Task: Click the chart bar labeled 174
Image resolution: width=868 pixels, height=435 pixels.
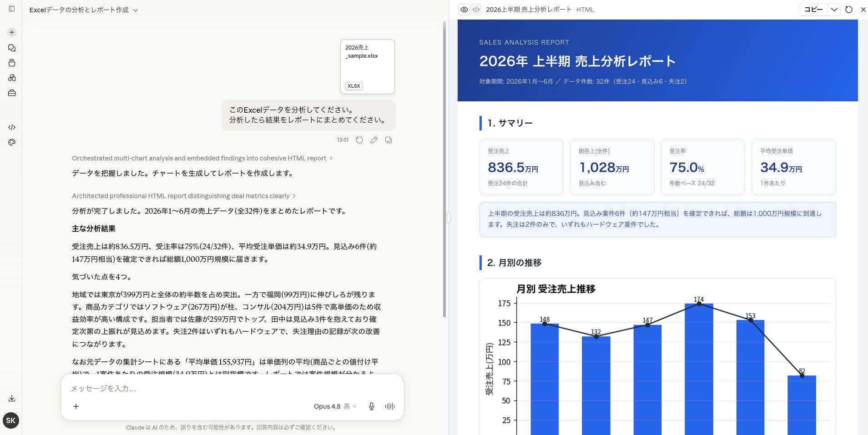Action: coord(699,369)
